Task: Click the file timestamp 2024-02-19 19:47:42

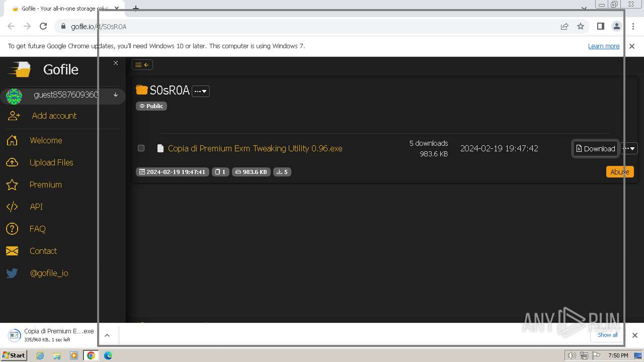Action: (499, 148)
